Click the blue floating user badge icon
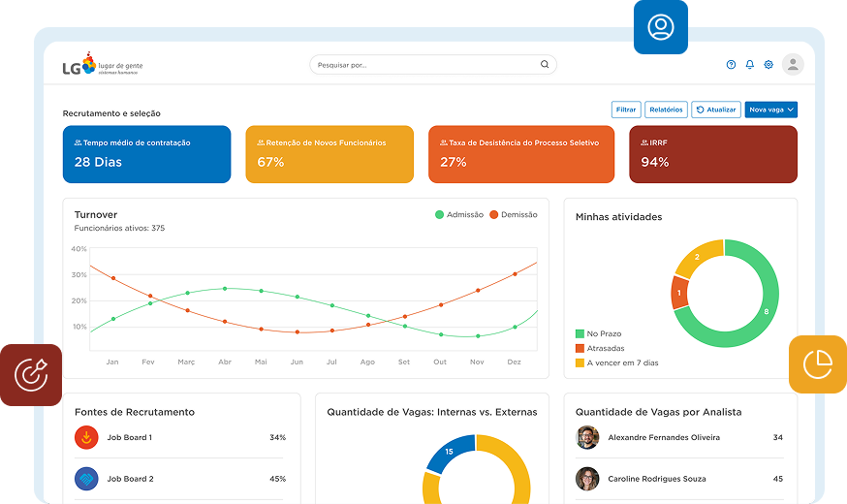The image size is (847, 504). point(661,27)
